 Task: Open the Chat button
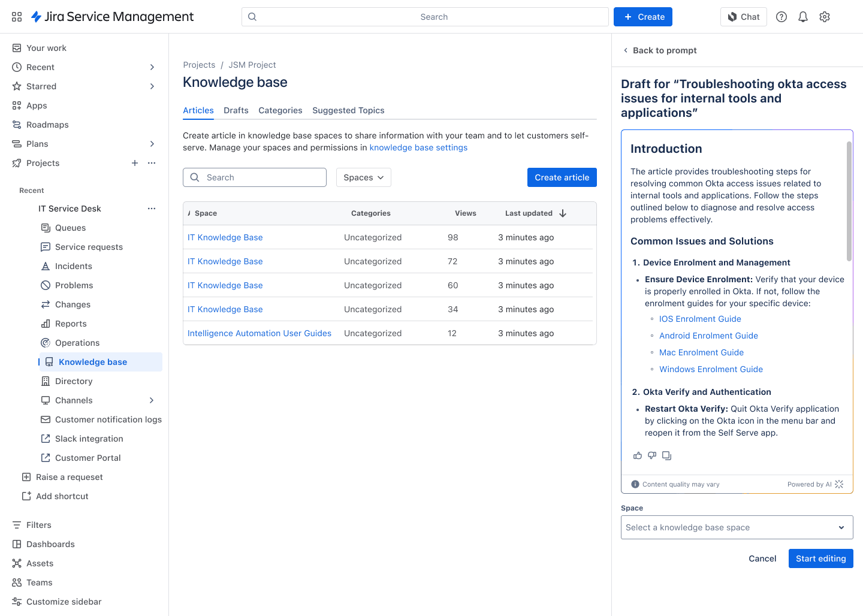(744, 17)
